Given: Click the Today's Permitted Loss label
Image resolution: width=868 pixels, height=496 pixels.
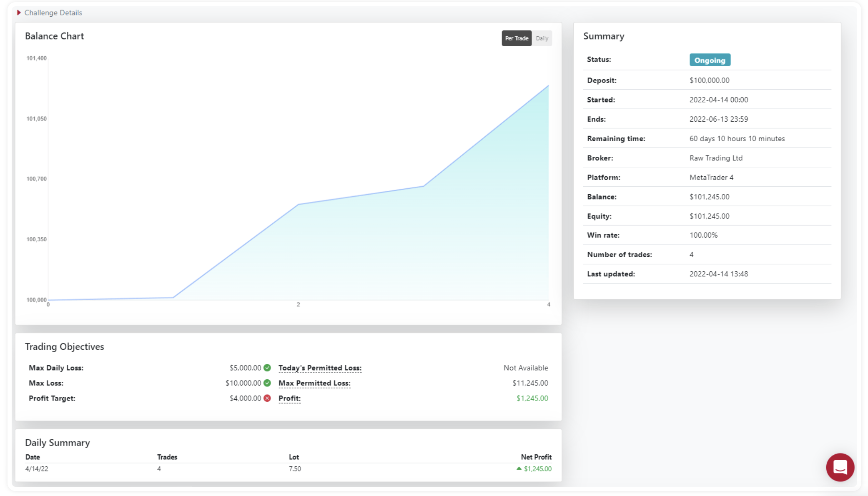Looking at the screenshot, I should coord(320,368).
